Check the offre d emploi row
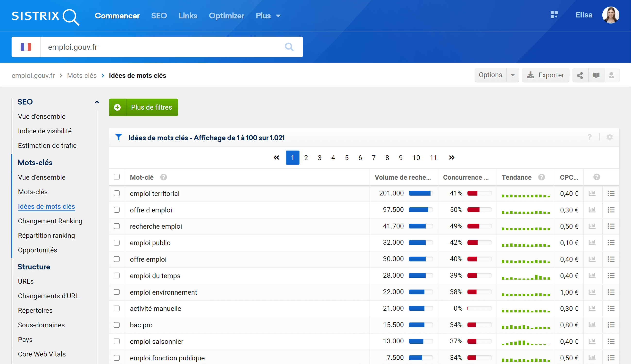Screen dimensions: 631x364 [x=116, y=210]
